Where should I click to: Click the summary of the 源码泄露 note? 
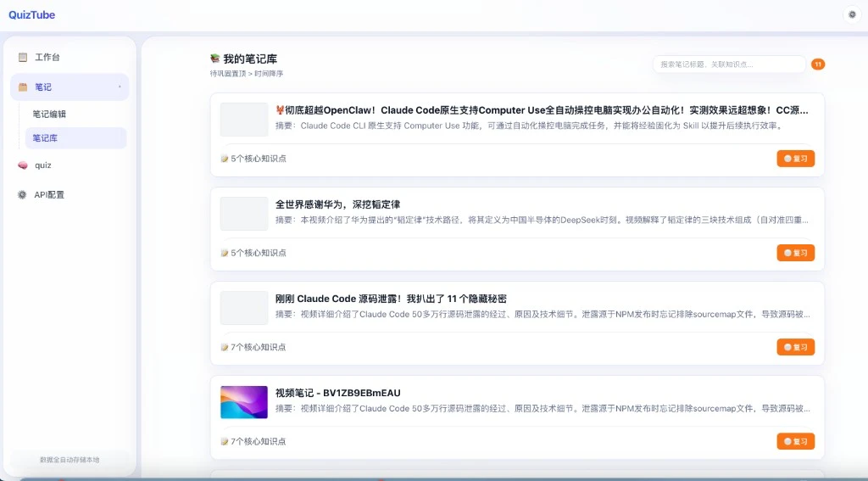(x=542, y=314)
